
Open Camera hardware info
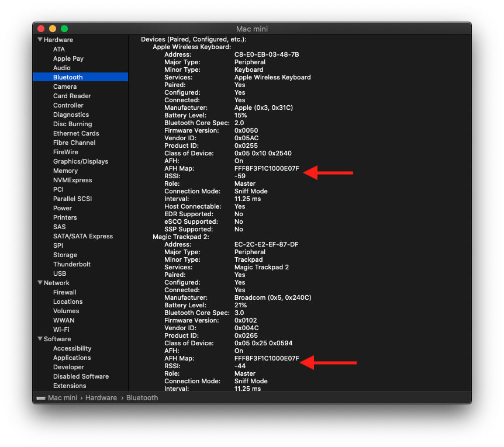tap(65, 86)
